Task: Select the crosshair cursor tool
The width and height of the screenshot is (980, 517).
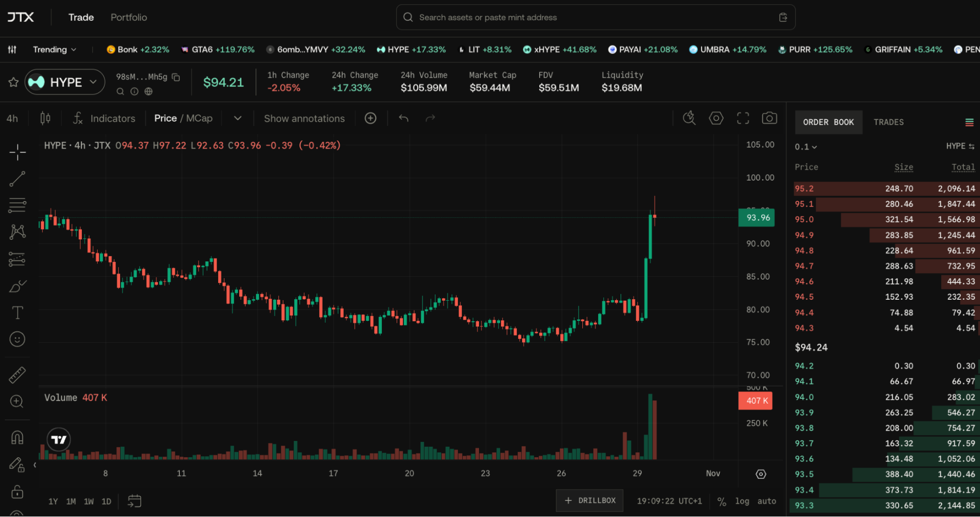Action: click(x=17, y=153)
